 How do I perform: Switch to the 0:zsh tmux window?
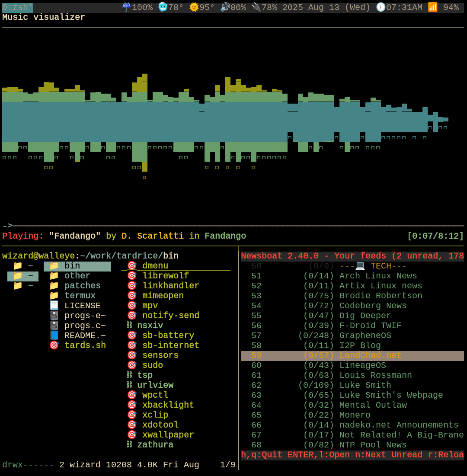pos(17,7)
